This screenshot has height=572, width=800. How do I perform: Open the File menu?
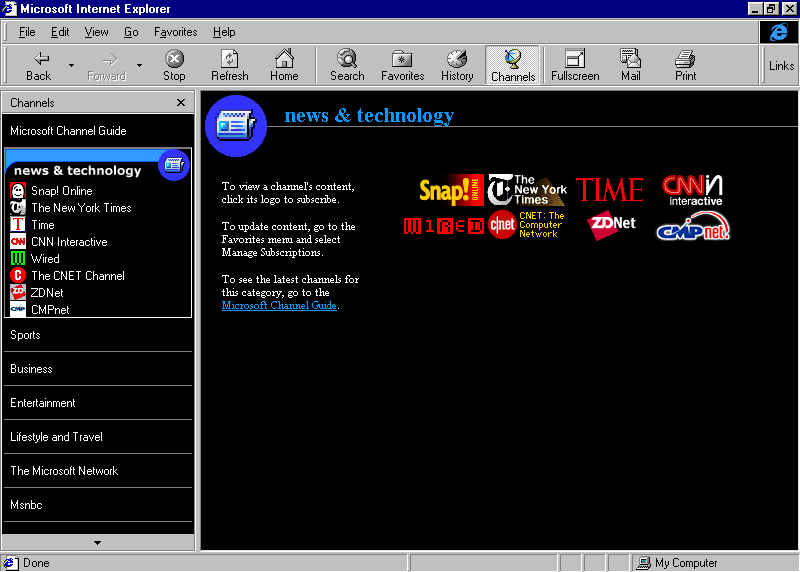pos(27,32)
